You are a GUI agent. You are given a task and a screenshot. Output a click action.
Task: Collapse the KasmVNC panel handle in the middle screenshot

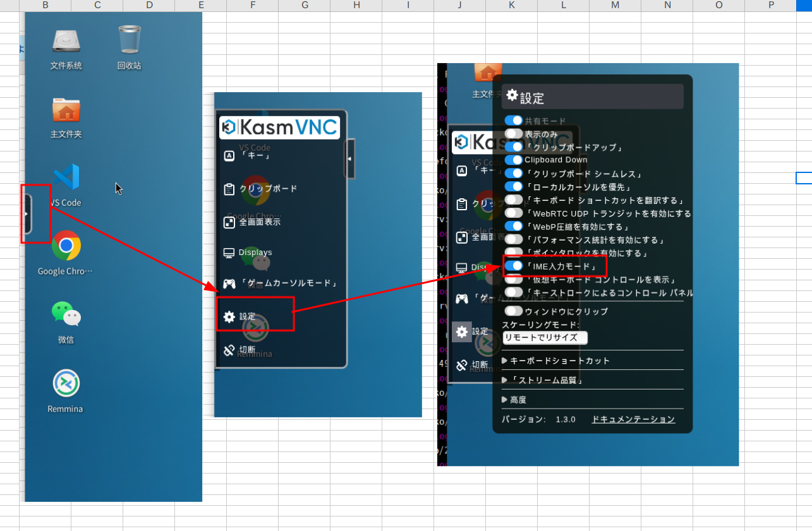point(349,158)
